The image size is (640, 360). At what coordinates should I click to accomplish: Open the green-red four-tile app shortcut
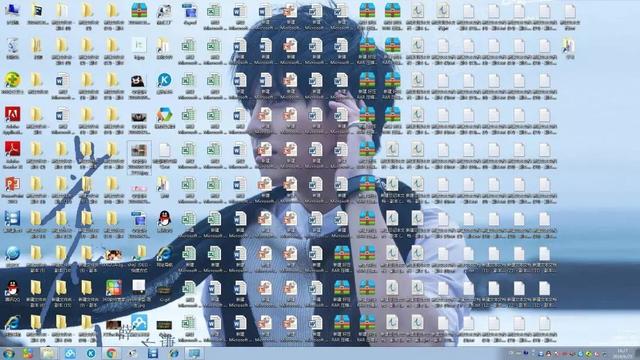coord(113,291)
